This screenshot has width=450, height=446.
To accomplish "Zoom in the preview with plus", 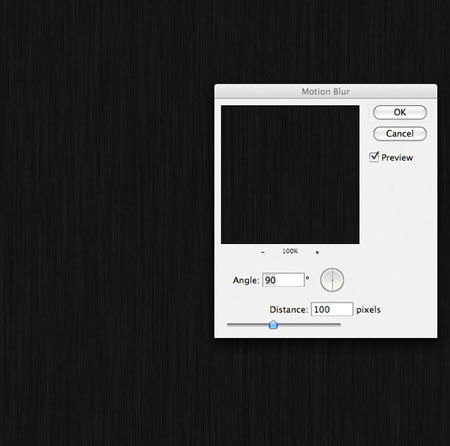I will 317,252.
